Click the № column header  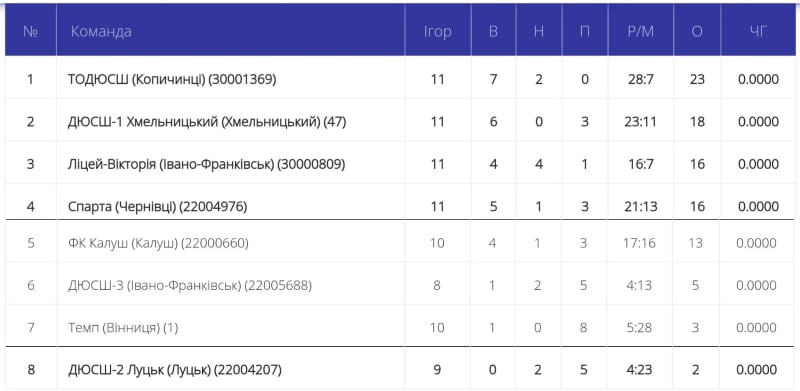[x=31, y=32]
